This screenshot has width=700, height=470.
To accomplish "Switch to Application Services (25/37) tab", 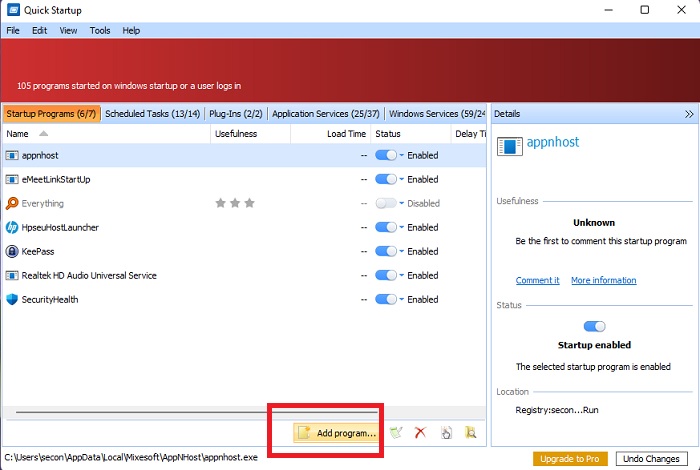I will [325, 114].
